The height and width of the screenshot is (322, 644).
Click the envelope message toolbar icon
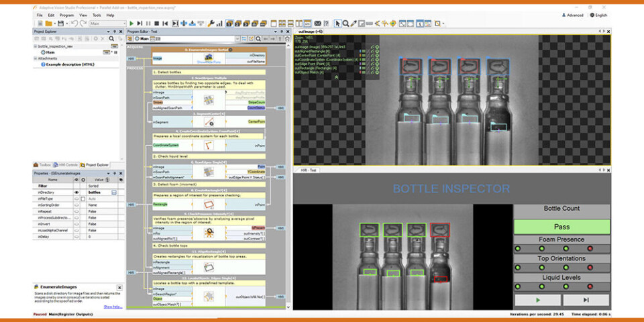(317, 23)
